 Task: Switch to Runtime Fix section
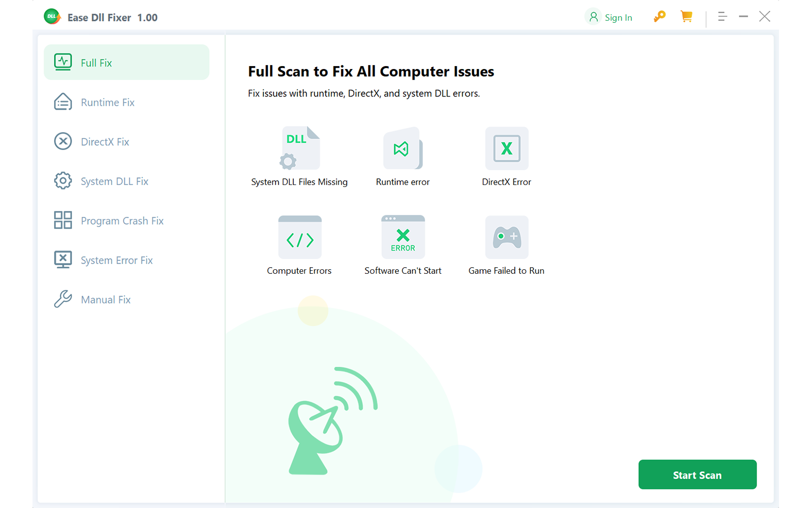coord(126,102)
